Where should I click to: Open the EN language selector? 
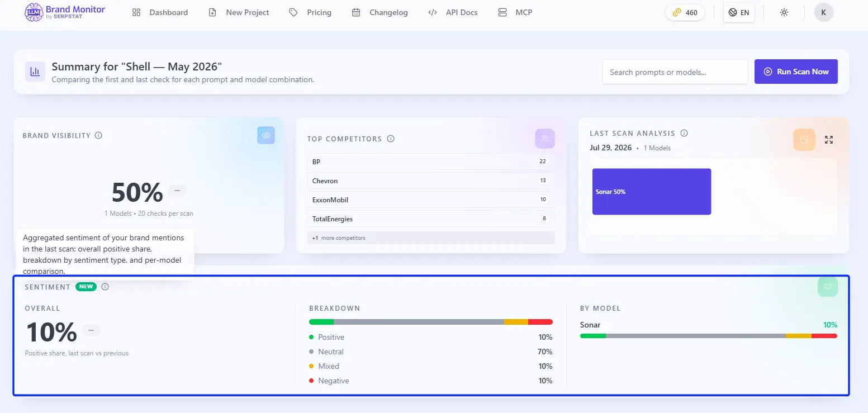pos(739,12)
